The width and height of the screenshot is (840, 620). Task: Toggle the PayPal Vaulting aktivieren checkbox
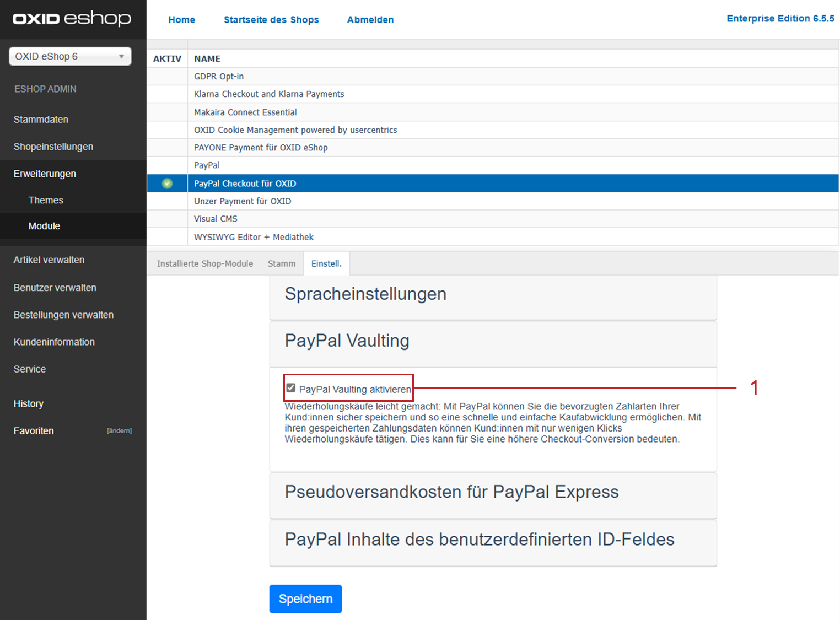(291, 388)
